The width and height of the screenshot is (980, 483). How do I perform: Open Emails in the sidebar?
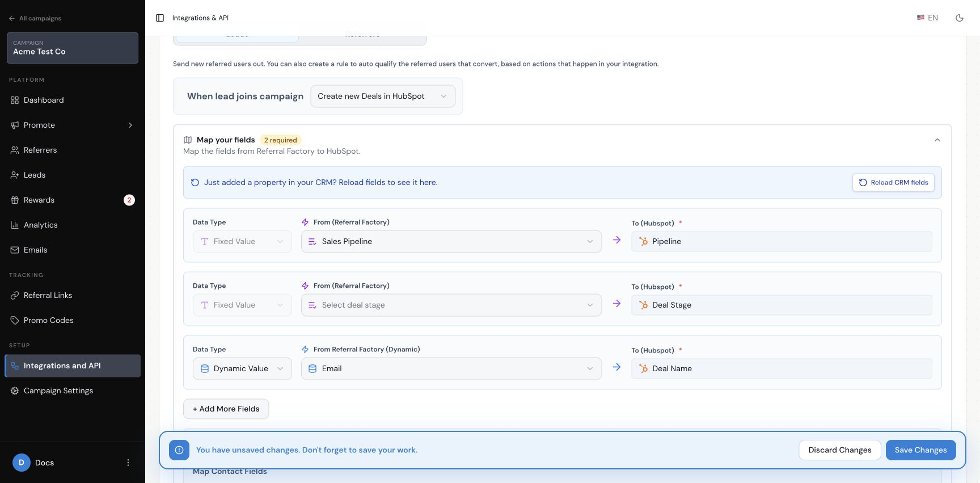click(x=73, y=250)
